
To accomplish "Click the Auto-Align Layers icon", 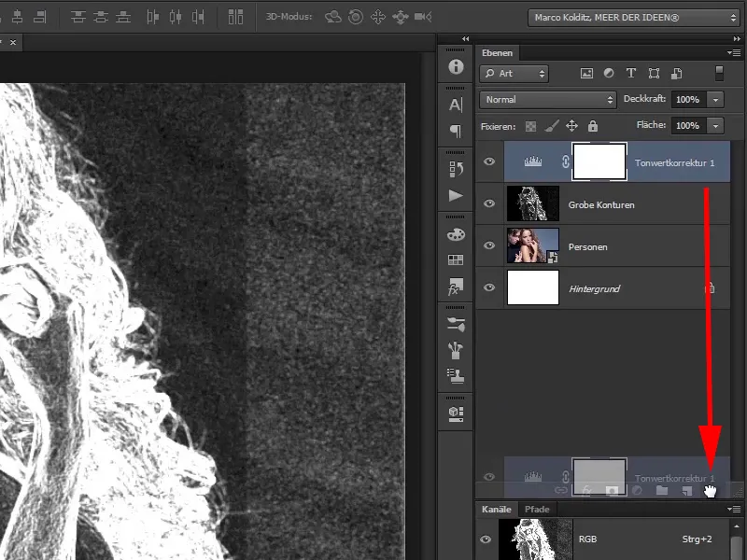I will (235, 17).
